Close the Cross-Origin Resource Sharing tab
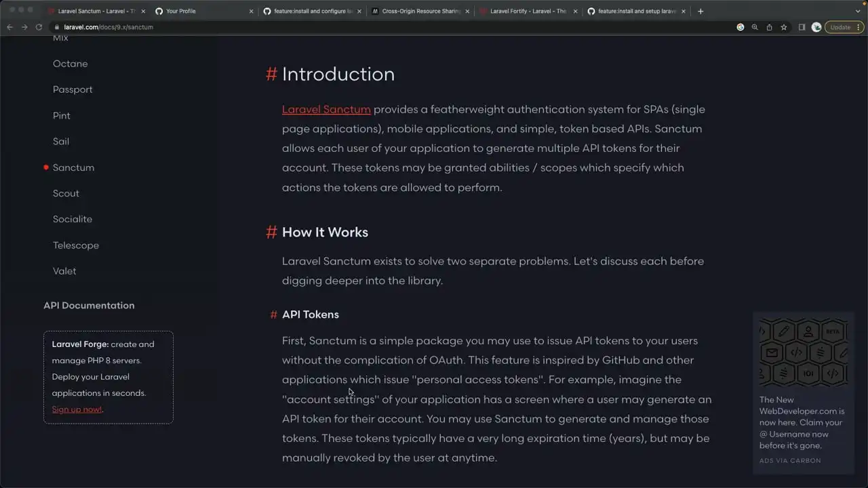The image size is (868, 488). coord(467,11)
